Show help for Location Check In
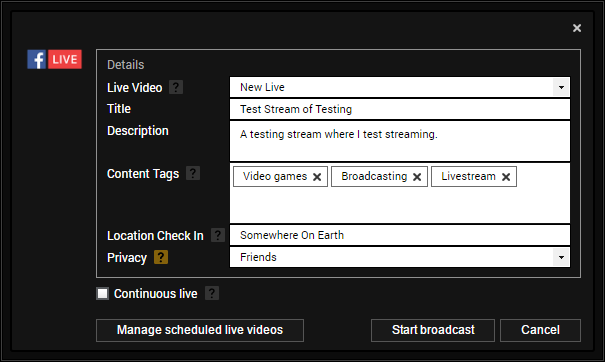 218,235
